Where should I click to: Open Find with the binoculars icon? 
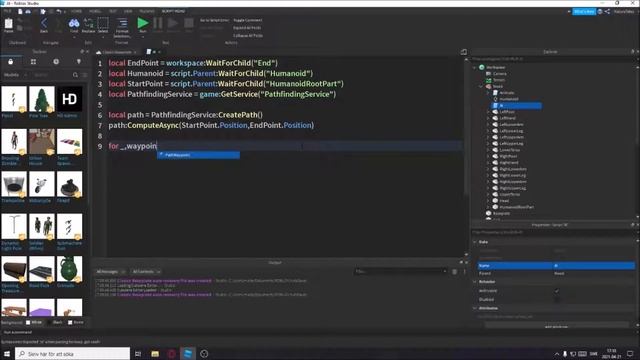[74, 24]
